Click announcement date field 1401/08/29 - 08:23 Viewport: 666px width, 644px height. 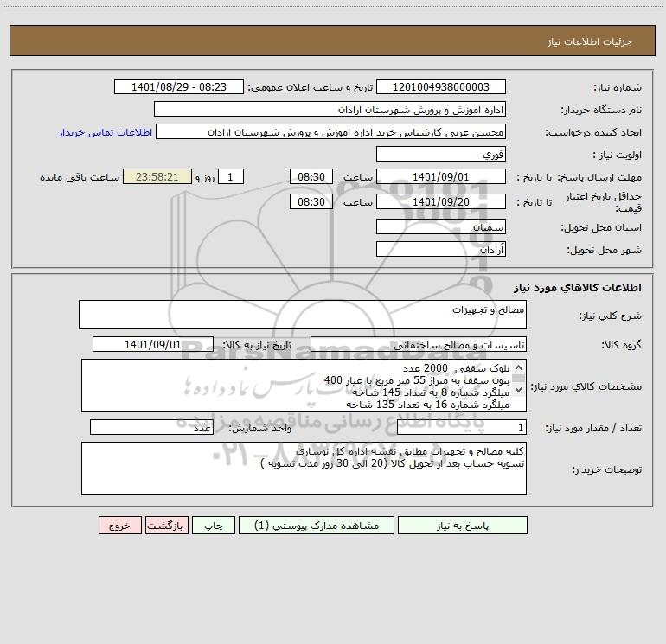click(179, 86)
